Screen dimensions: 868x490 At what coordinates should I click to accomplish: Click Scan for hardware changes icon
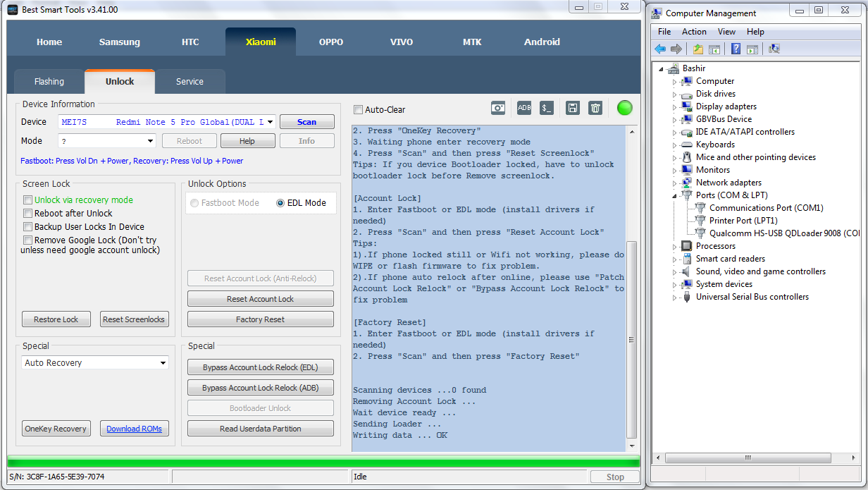point(774,49)
